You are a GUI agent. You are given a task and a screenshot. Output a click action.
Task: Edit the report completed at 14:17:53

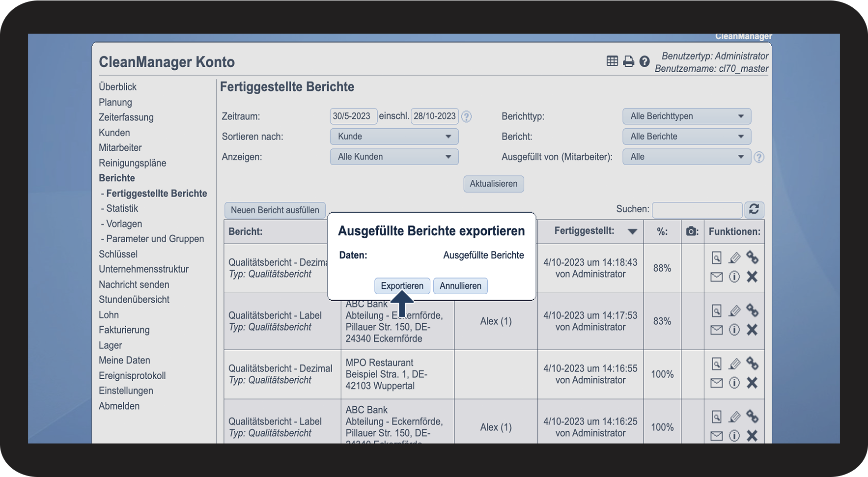tap(734, 310)
